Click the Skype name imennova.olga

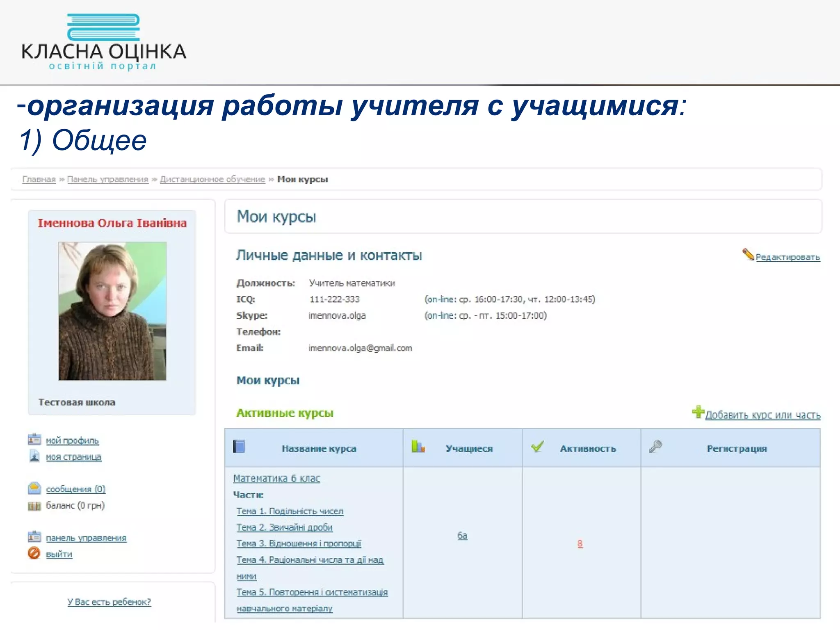(337, 316)
